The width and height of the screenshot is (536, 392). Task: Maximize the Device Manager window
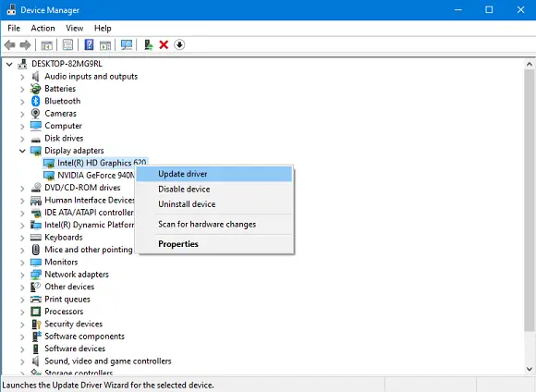pos(489,9)
